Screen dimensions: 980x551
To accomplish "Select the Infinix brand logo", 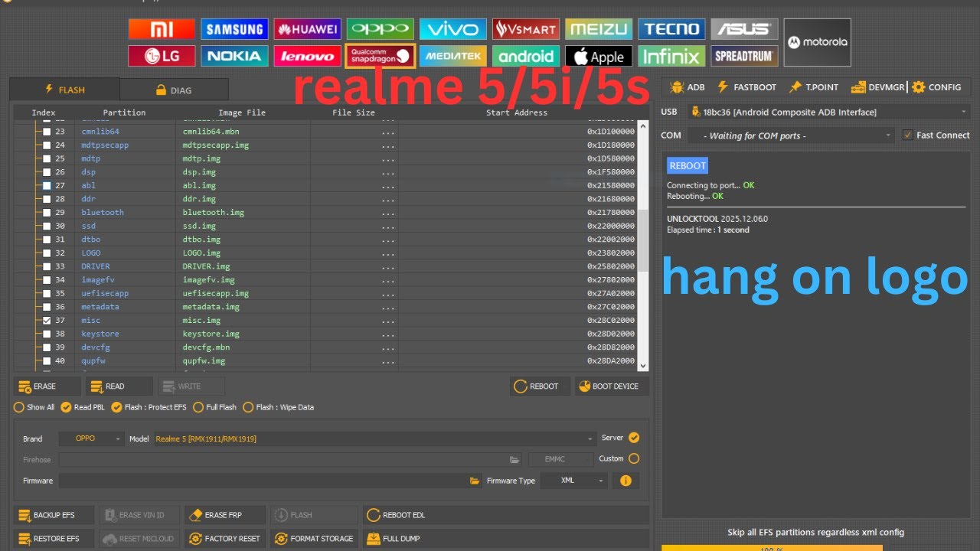I will [x=671, y=56].
